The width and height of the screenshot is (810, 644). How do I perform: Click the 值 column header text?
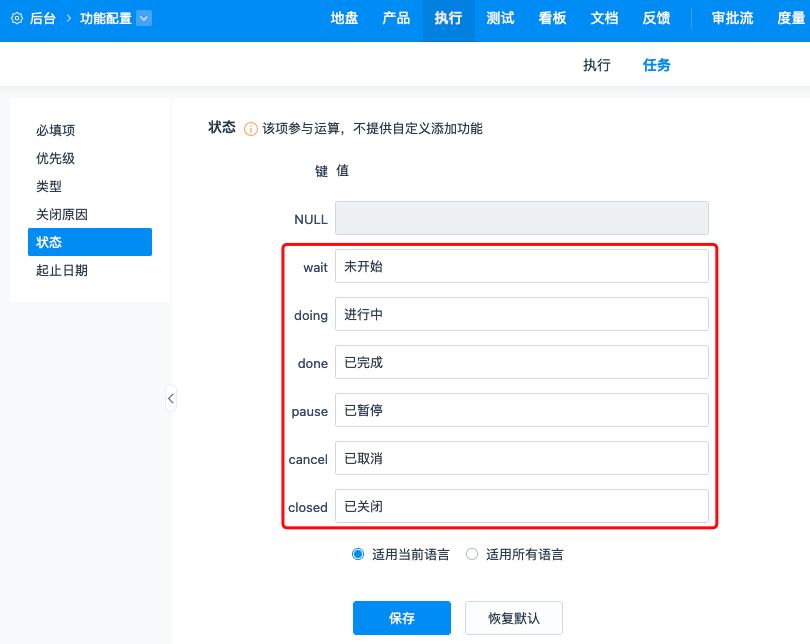tap(342, 171)
